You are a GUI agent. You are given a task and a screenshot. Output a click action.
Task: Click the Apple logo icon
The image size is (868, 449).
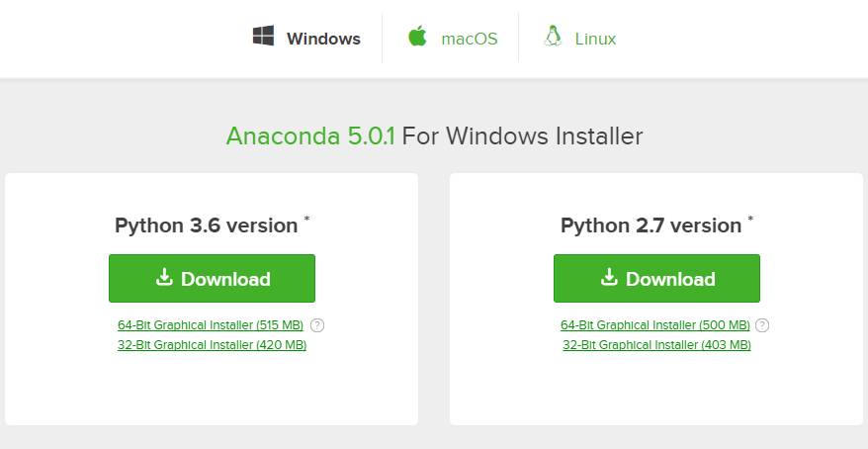coord(417,38)
